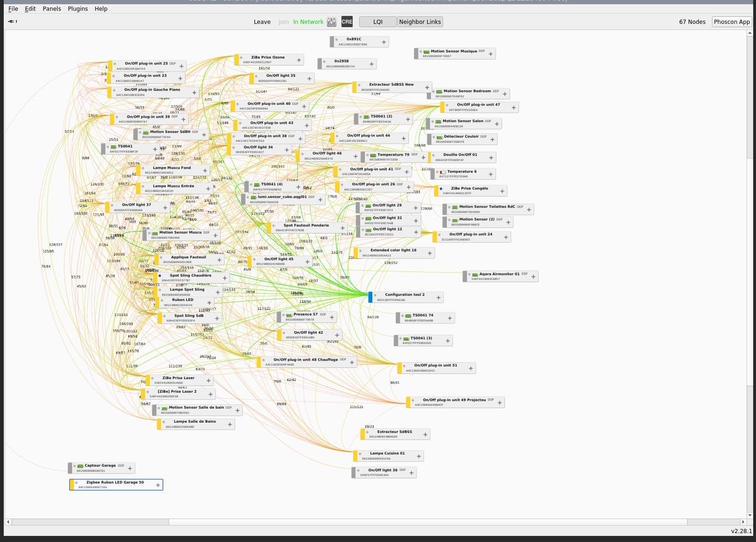The height and width of the screenshot is (542, 756).
Task: Select the 0x2958 node
Action: point(347,64)
